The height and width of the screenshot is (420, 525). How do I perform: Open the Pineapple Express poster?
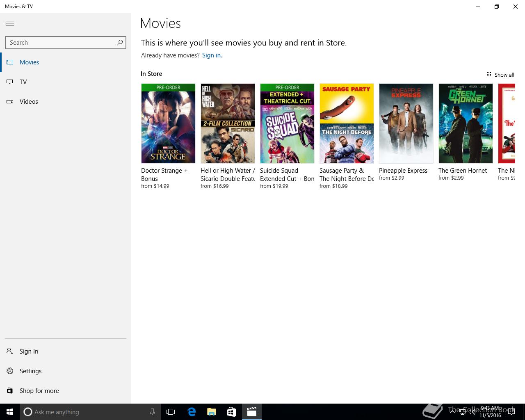[x=406, y=123]
